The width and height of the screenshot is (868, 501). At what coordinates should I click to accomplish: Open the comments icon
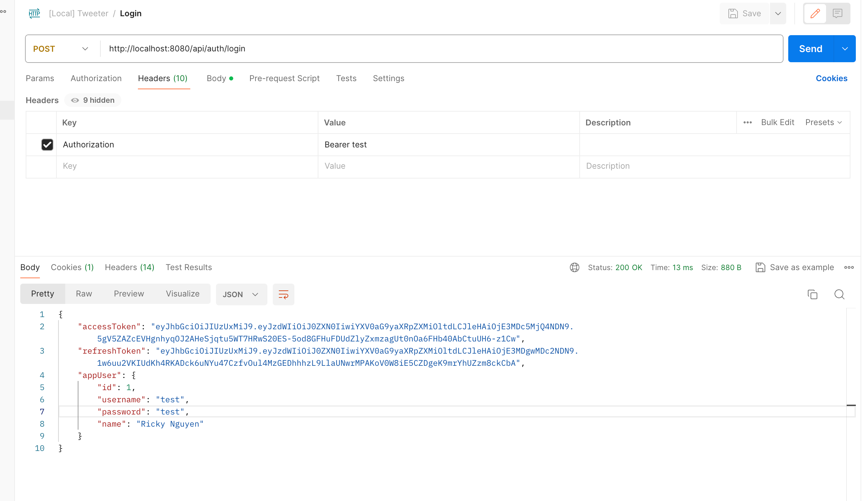(x=837, y=14)
